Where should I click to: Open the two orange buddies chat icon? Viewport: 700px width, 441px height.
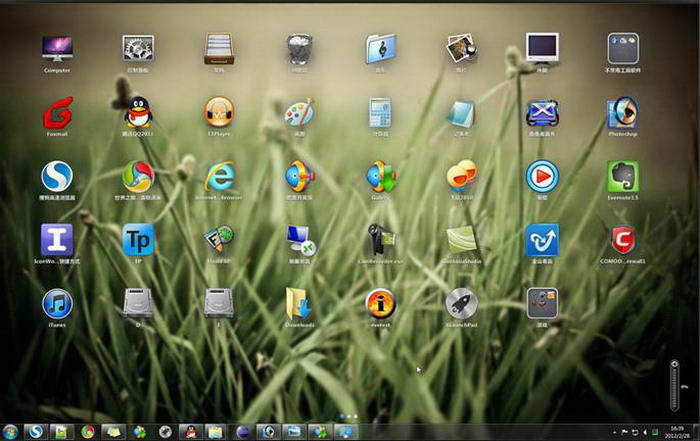point(461,176)
